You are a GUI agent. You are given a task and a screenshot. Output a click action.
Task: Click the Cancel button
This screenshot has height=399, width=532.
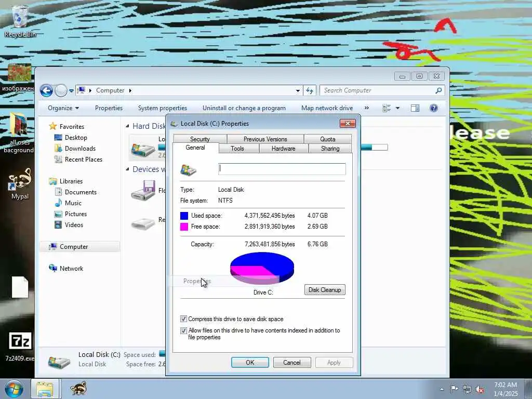tap(292, 362)
